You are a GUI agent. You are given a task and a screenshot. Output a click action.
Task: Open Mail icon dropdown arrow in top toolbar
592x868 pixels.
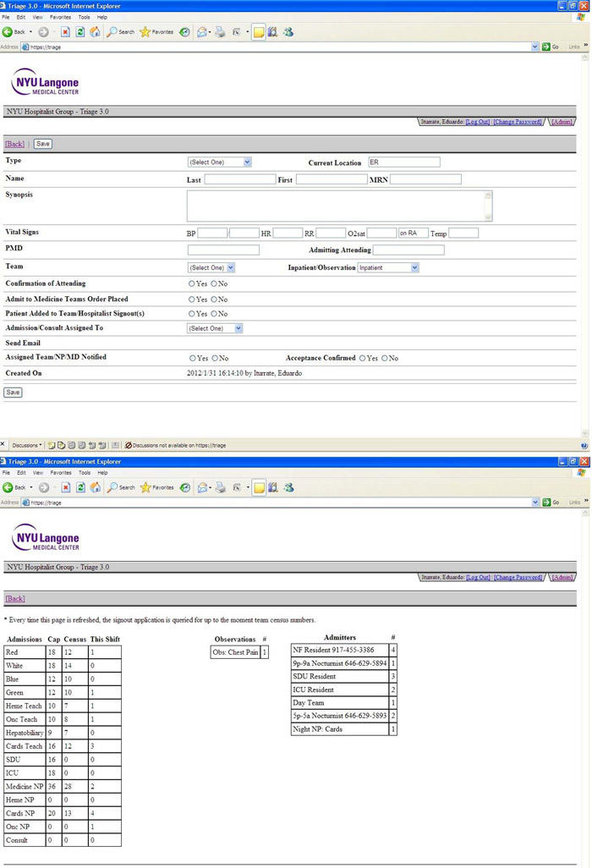click(210, 32)
